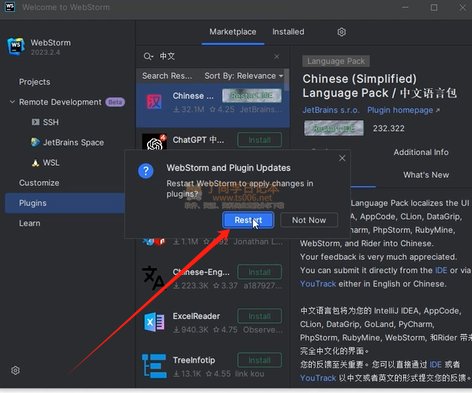Open SSH remote development entry

click(x=51, y=122)
